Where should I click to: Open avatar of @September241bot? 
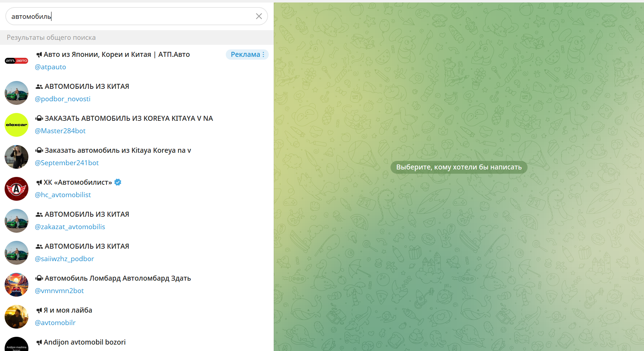(16, 157)
